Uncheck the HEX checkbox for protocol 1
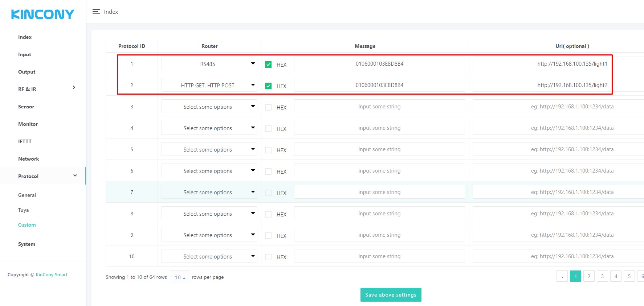 [x=268, y=65]
